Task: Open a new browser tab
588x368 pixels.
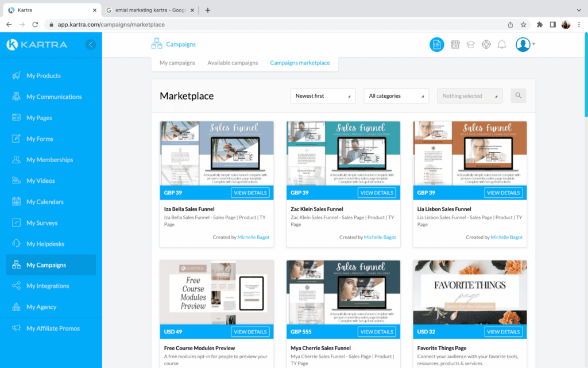Action: pos(207,10)
